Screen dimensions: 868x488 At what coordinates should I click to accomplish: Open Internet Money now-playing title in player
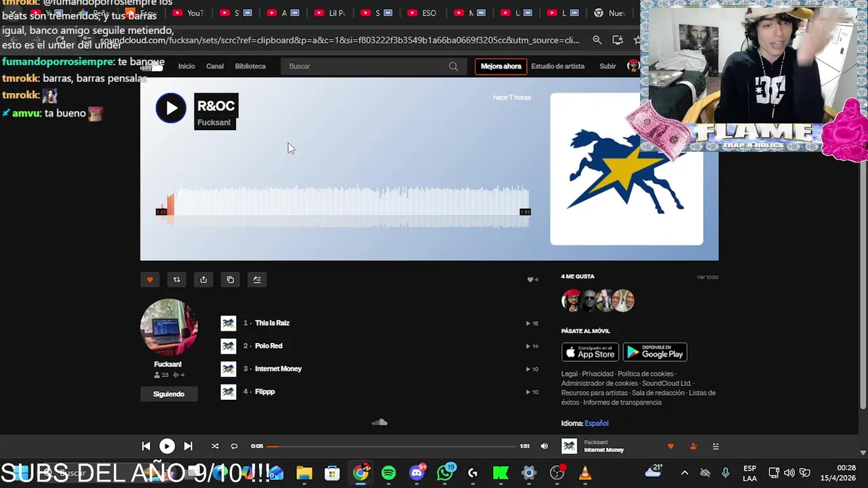click(604, 450)
